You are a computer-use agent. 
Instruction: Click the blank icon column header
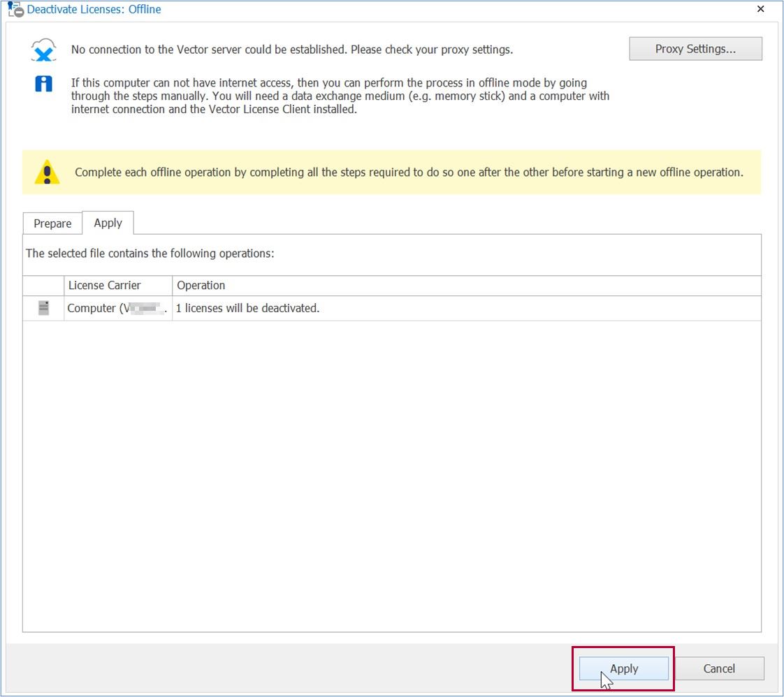click(43, 285)
